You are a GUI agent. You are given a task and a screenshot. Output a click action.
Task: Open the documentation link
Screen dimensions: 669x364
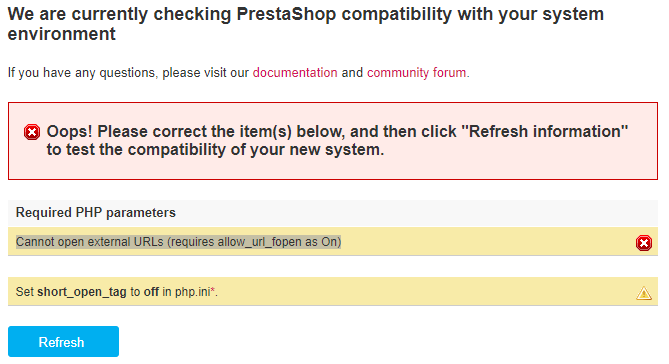pos(295,73)
